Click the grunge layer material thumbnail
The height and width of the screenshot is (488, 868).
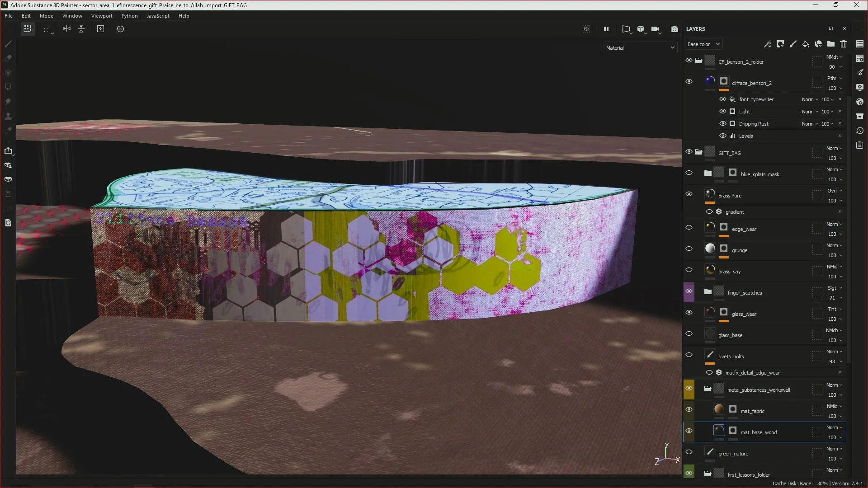click(x=710, y=249)
